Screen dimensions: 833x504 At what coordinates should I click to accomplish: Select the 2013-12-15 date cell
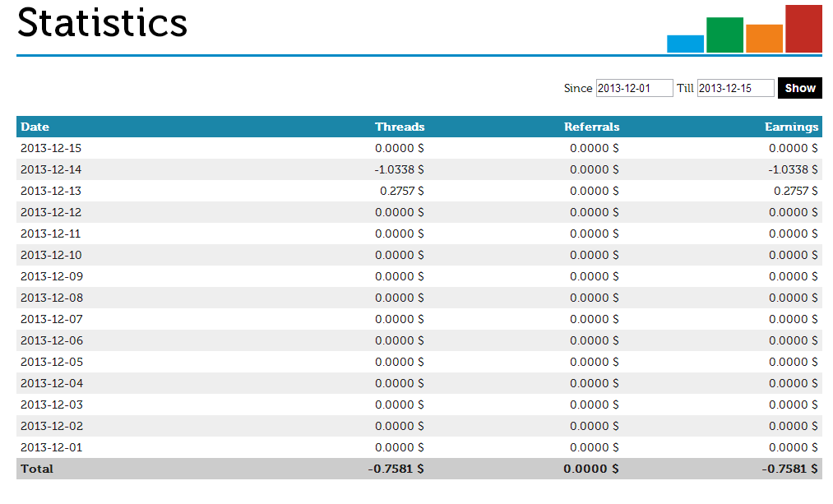(51, 148)
